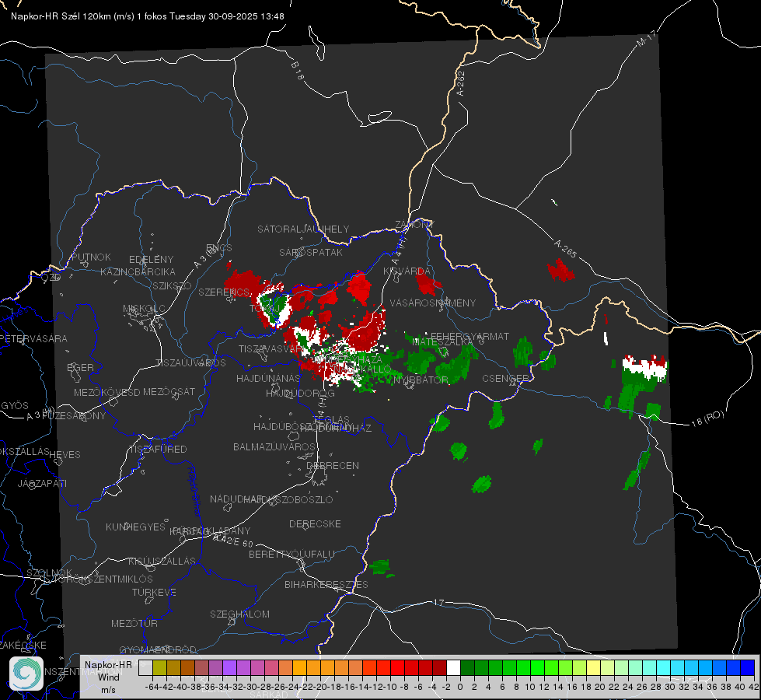761x700 pixels.
Task: Click the KISVÁRDA city label
Action: point(407,271)
